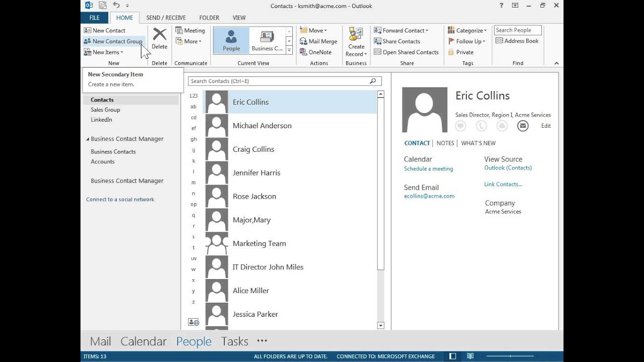Click the Search People field

coord(518,30)
